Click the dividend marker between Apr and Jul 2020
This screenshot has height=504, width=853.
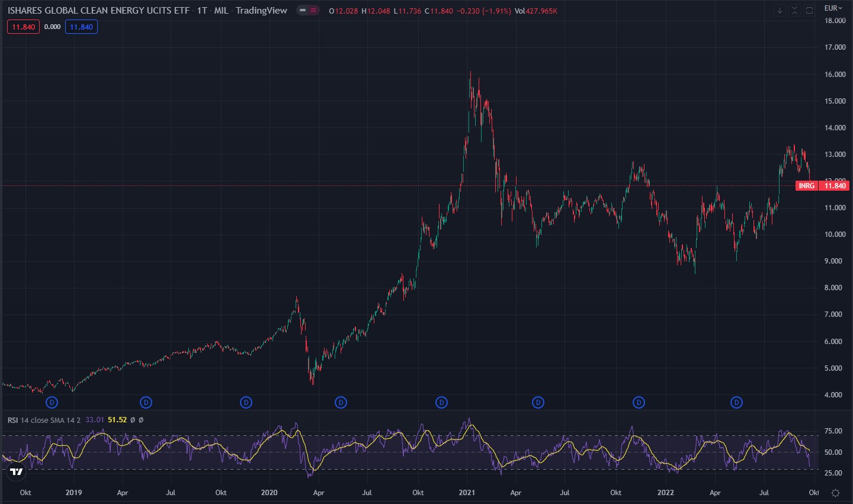(341, 403)
